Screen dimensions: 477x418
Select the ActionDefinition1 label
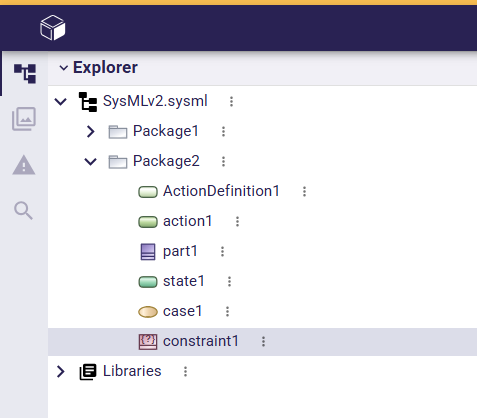coord(221,191)
